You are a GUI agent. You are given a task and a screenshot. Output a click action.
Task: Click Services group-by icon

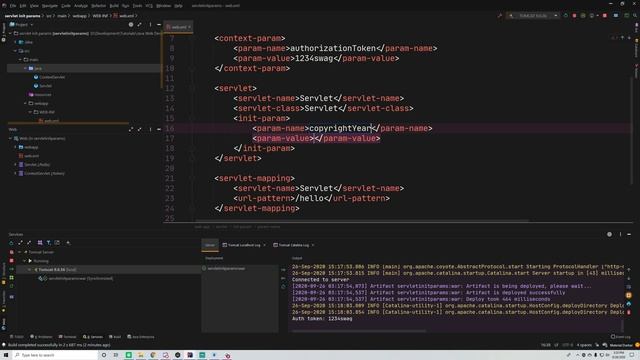point(40,243)
